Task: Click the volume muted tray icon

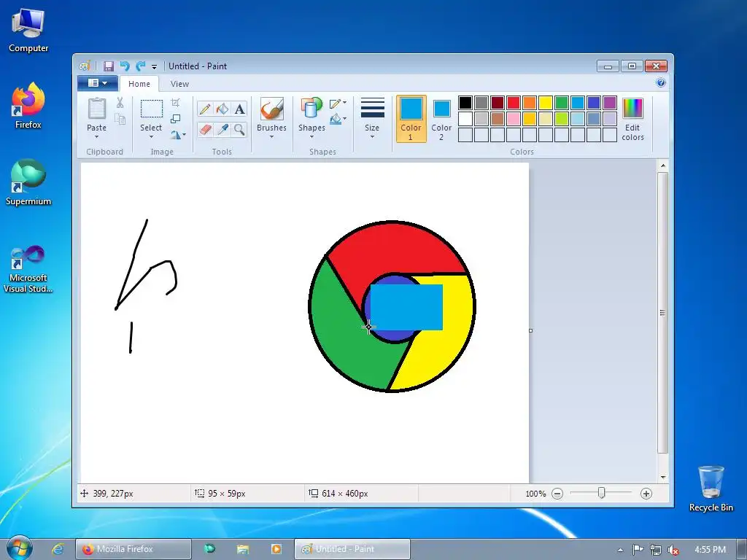Action: pyautogui.click(x=673, y=550)
